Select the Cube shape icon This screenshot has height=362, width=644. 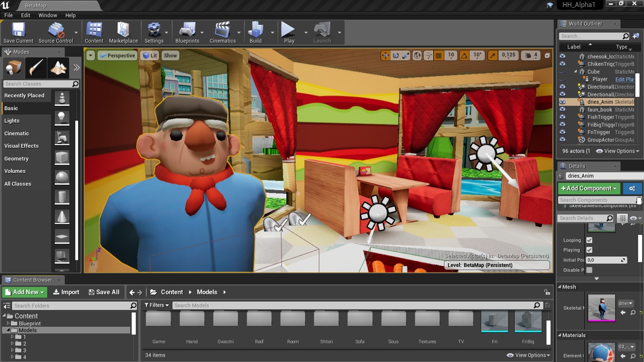point(62,157)
